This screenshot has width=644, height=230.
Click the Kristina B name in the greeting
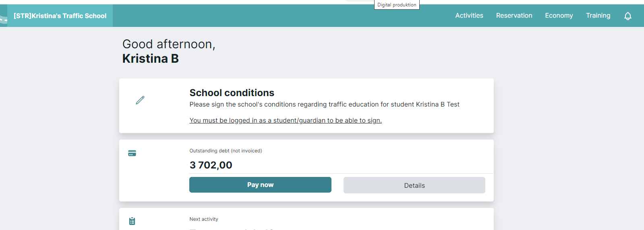click(151, 59)
